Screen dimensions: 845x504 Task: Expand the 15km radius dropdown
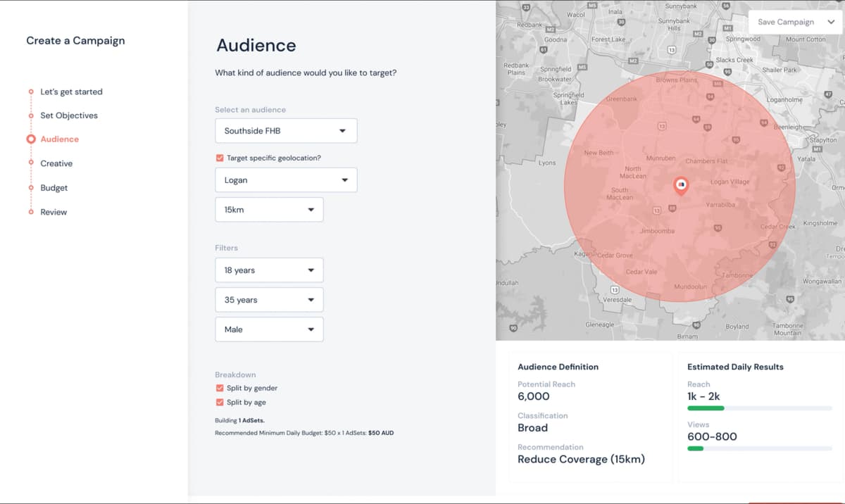(x=269, y=210)
